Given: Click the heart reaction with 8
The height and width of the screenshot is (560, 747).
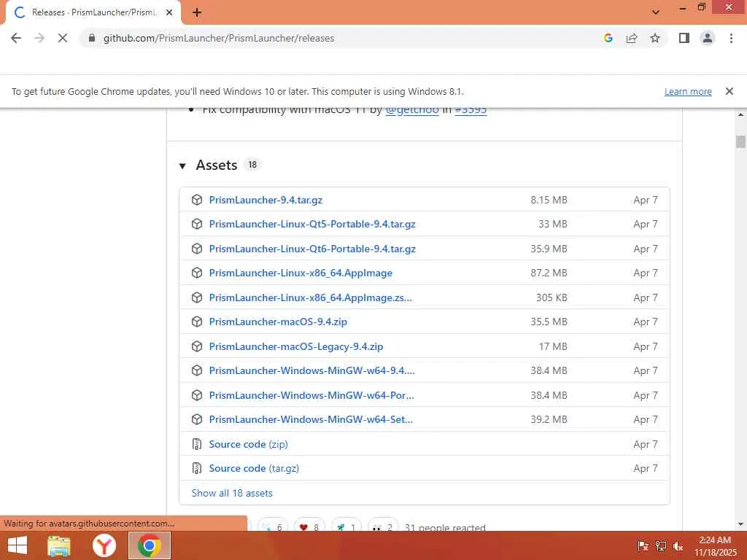Looking at the screenshot, I should 309,526.
